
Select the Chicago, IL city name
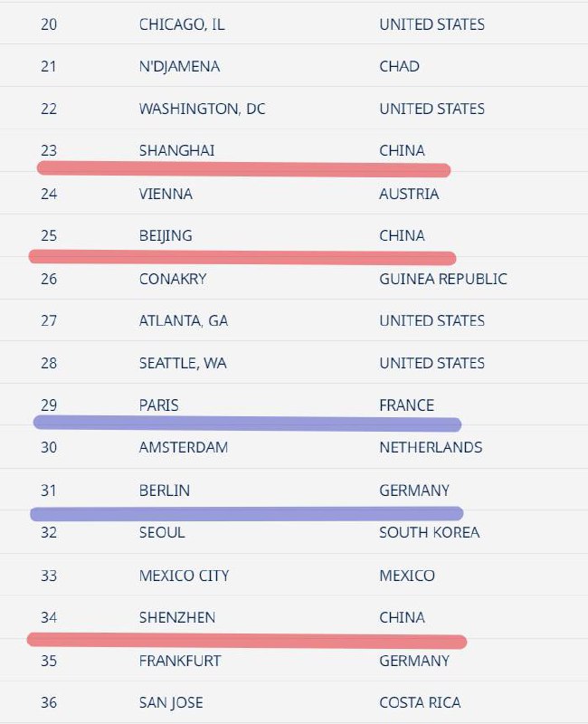(x=182, y=24)
